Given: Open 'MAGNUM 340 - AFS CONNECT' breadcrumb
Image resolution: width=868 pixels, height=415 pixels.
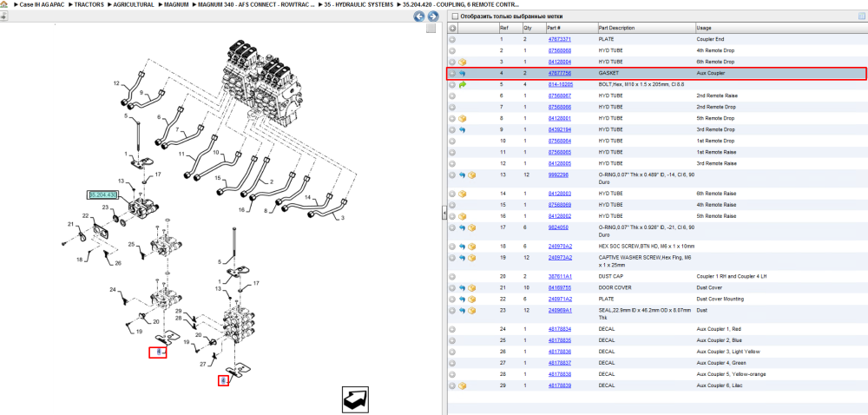Looking at the screenshot, I should [257, 4].
